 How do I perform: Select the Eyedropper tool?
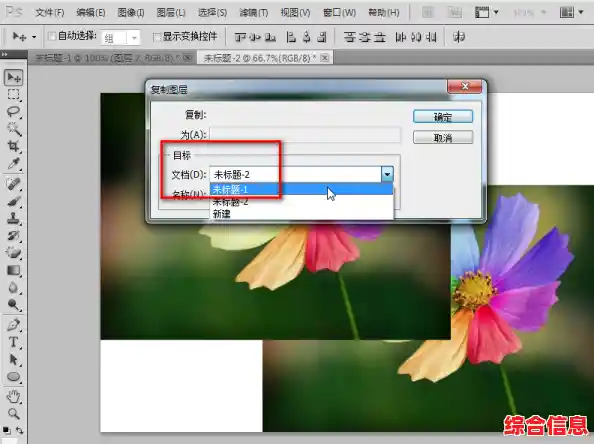(x=14, y=163)
